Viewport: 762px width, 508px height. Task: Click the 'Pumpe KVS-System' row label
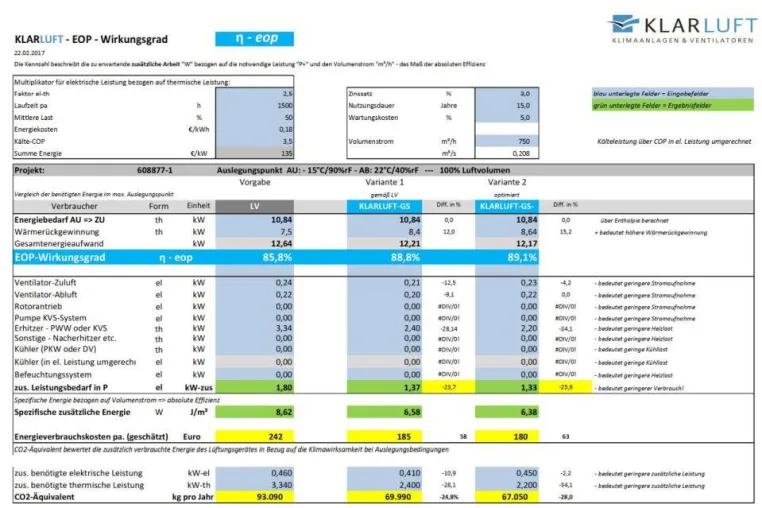[51, 318]
